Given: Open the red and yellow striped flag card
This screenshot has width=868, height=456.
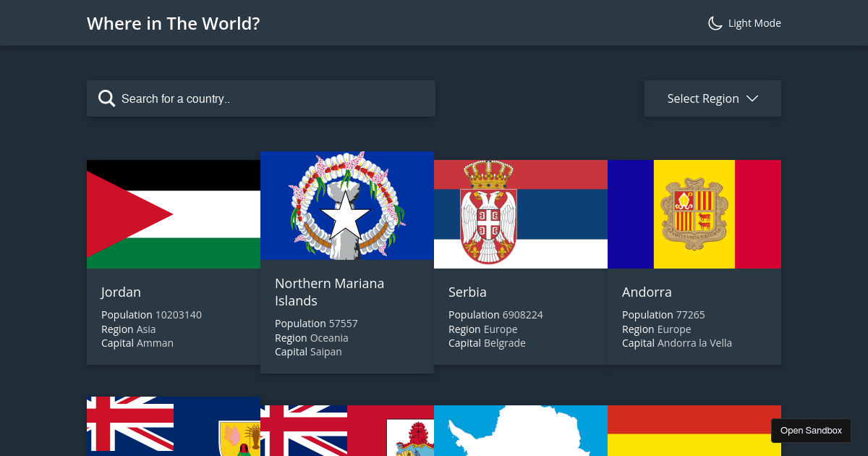Looking at the screenshot, I should click(694, 431).
